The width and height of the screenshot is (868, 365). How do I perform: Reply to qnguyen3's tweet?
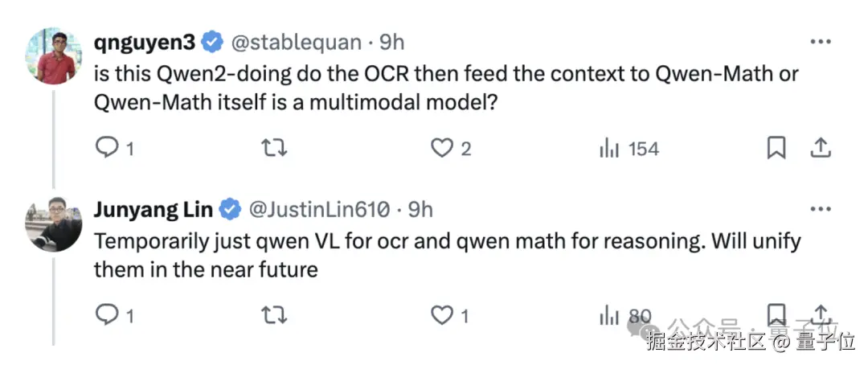coord(107,147)
